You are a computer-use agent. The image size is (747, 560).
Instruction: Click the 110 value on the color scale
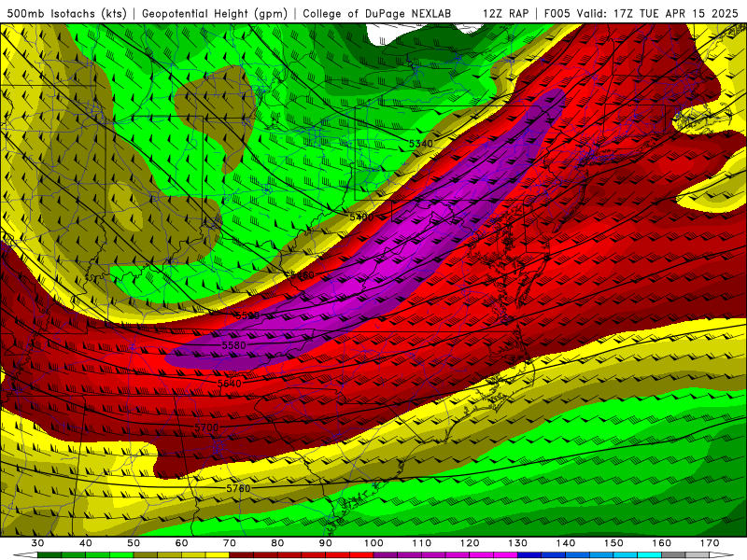[422, 543]
